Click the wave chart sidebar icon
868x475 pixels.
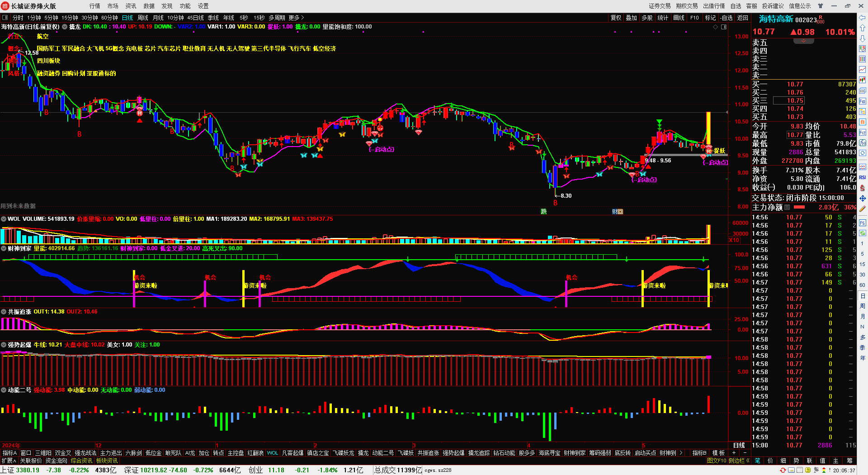[x=863, y=167]
